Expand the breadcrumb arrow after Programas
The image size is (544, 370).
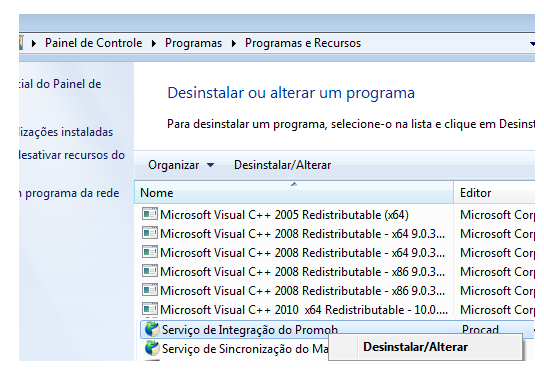pos(233,43)
